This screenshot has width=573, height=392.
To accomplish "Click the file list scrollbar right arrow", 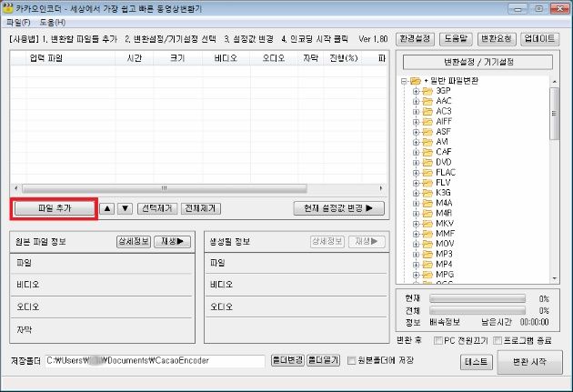I will [381, 188].
